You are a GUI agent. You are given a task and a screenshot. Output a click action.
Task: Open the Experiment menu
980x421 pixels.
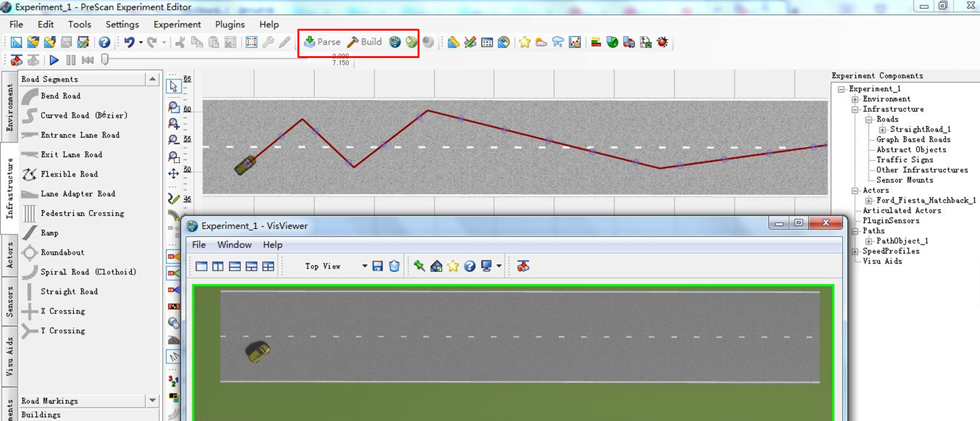click(x=177, y=25)
